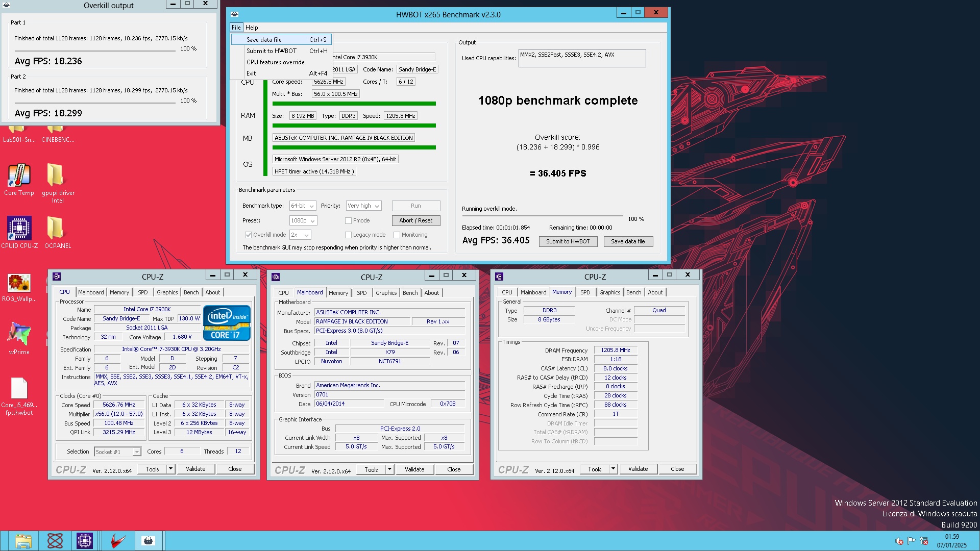Click the HWBOT x265 window title icon

[x=235, y=14]
